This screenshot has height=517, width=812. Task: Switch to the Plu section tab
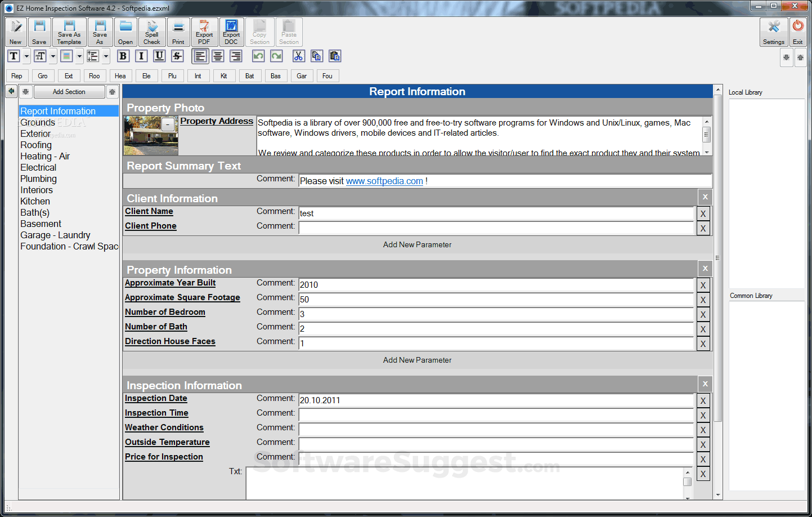tap(172, 75)
